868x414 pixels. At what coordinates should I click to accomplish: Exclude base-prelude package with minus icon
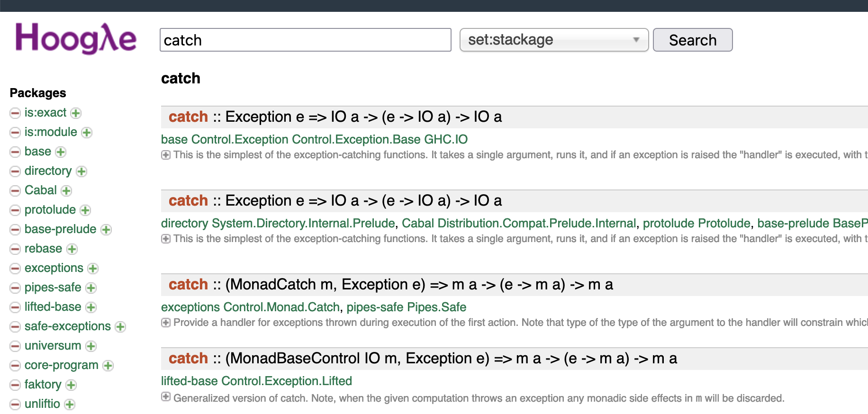point(15,230)
